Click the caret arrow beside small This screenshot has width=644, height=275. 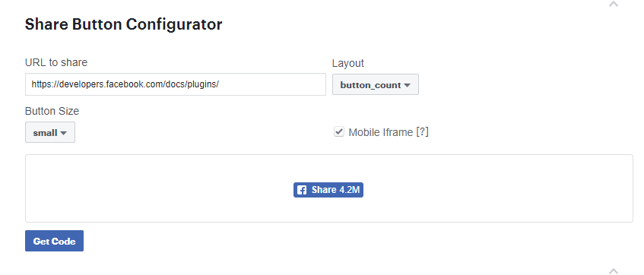(63, 133)
